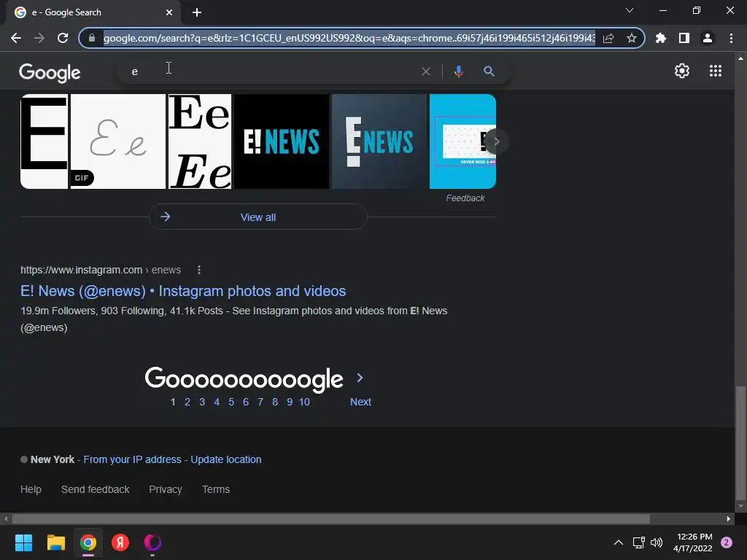The height and width of the screenshot is (560, 747).
Task: Go to results page 8
Action: tap(275, 402)
